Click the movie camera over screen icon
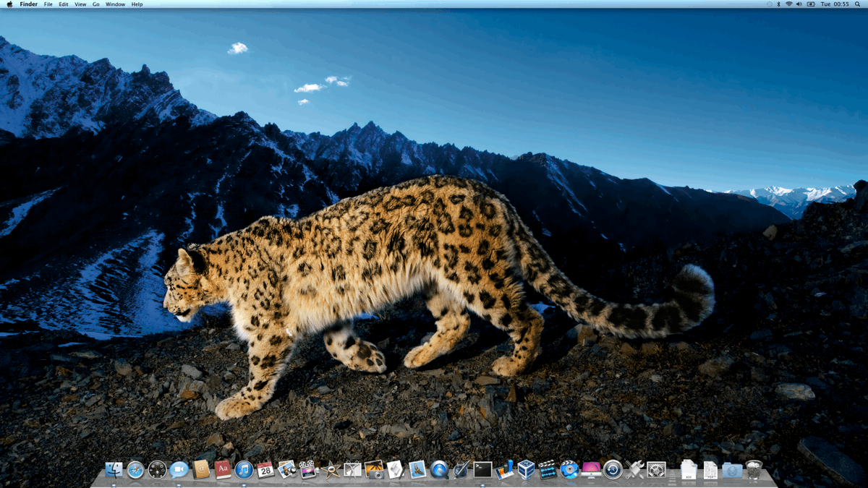This screenshot has width=868, height=488. pyautogui.click(x=308, y=470)
